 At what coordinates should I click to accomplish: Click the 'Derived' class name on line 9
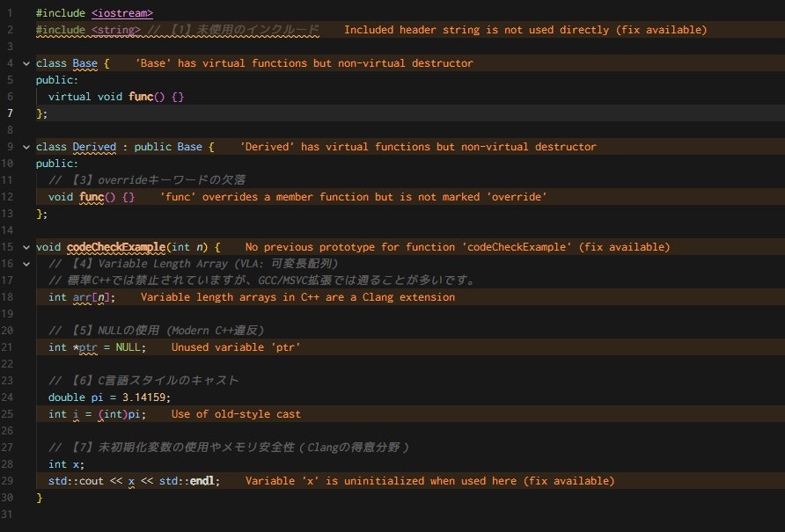tap(94, 147)
